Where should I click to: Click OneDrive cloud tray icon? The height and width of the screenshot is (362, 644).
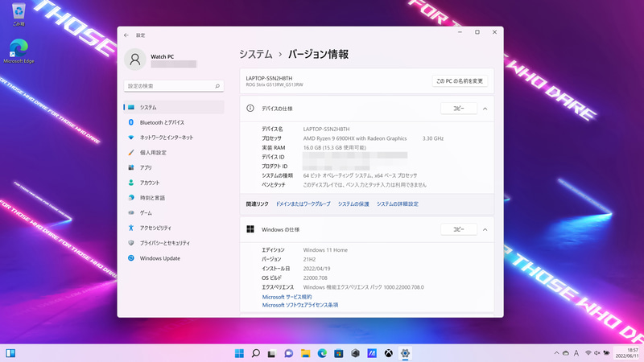click(x=566, y=353)
